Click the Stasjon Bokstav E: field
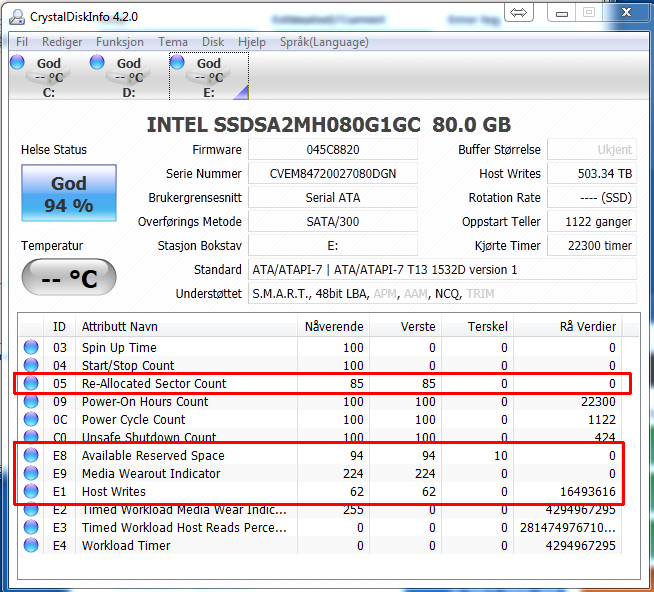654x592 pixels. pos(333,245)
